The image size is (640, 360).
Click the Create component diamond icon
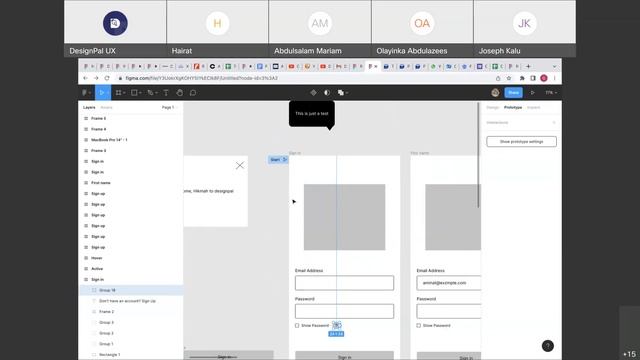pyautogui.click(x=313, y=93)
